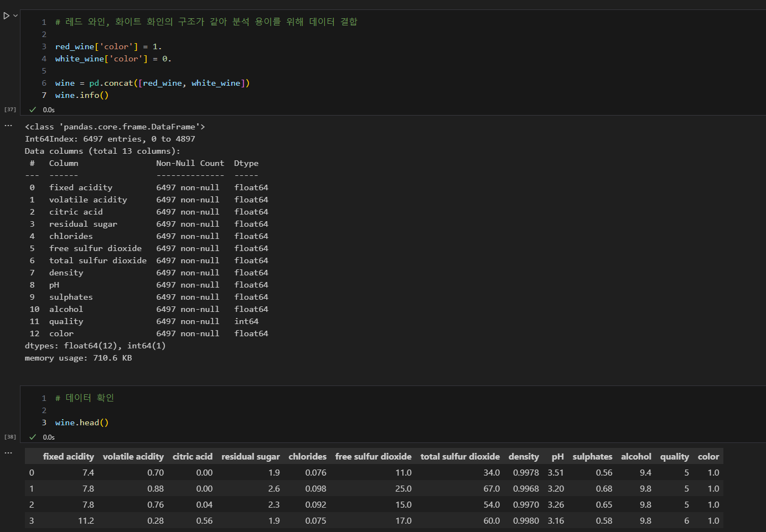Click the red_wine['color'] assignment line
This screenshot has width=766, height=532.
[x=108, y=46]
